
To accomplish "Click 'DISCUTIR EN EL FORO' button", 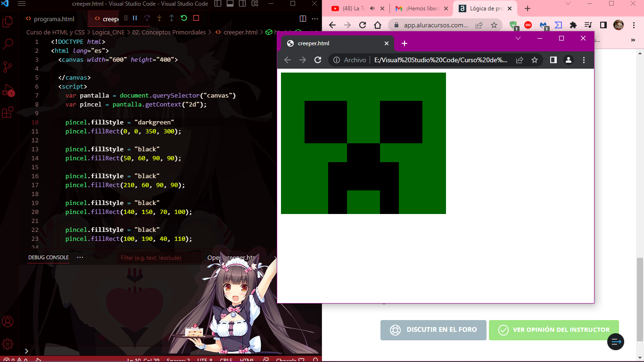I will 433,330.
